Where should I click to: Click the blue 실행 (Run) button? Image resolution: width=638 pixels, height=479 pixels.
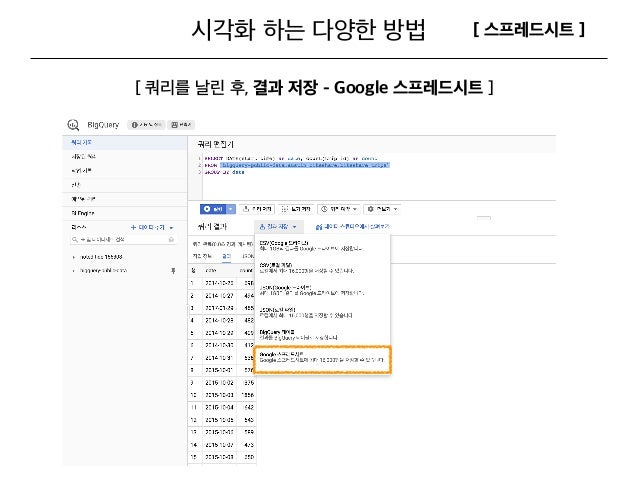point(214,209)
